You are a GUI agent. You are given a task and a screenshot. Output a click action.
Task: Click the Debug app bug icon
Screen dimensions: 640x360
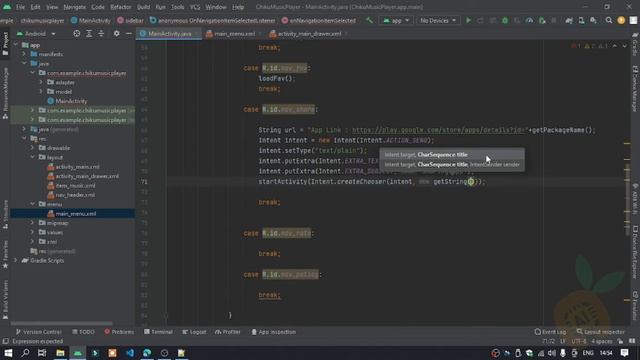[x=505, y=20]
